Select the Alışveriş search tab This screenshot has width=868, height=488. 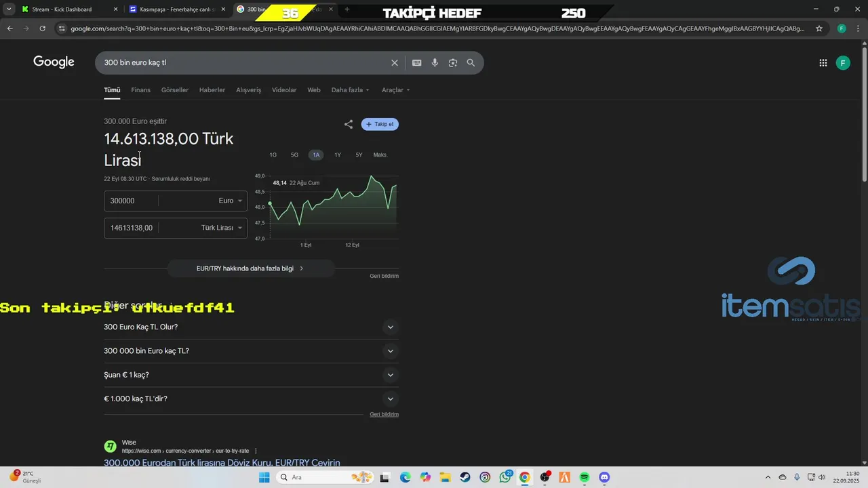click(x=248, y=90)
